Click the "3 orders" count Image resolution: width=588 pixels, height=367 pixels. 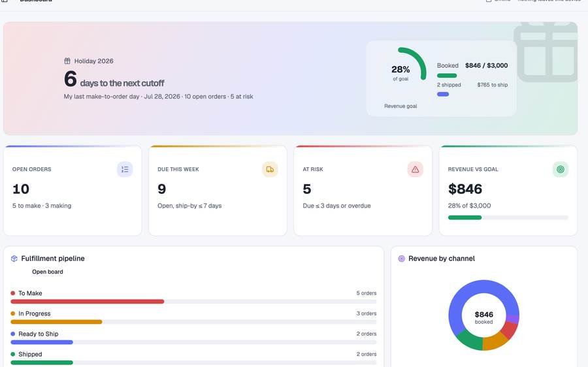point(367,313)
